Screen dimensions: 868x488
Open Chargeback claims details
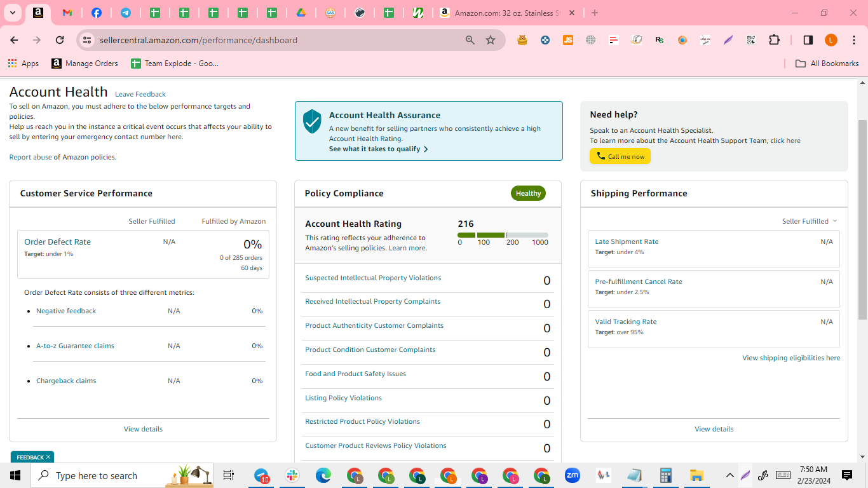[66, 381]
